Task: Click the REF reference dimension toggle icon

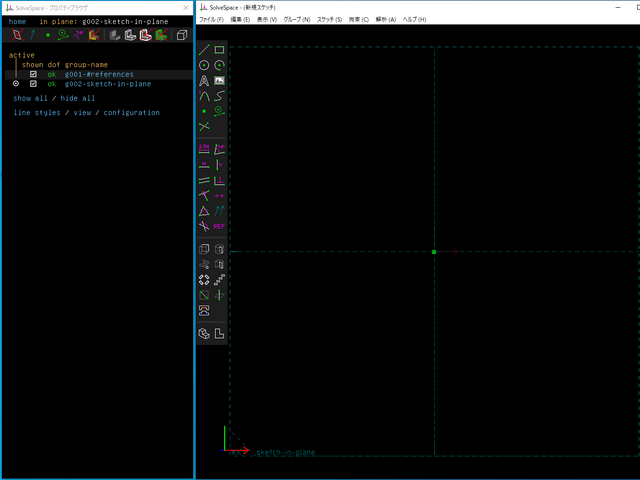Action: pyautogui.click(x=219, y=226)
